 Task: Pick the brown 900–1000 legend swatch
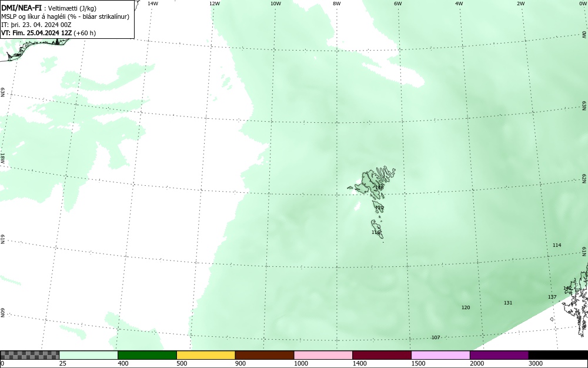265,355
